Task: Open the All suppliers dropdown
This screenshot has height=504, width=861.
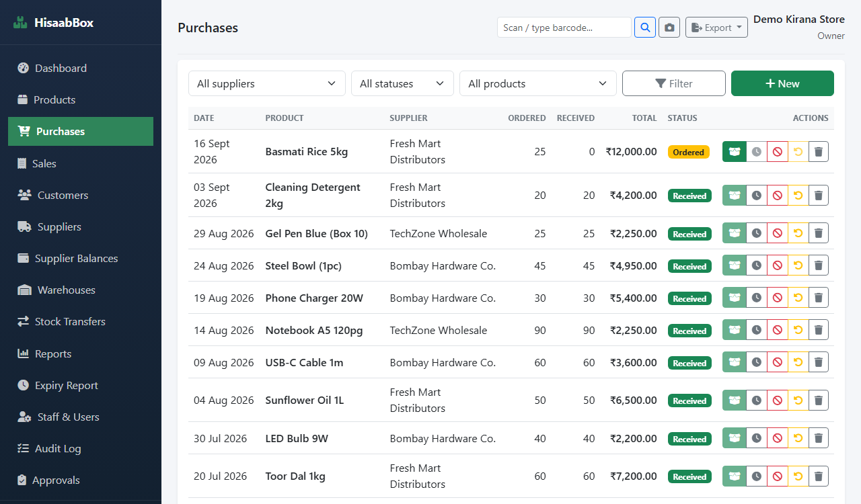Action: coord(267,83)
